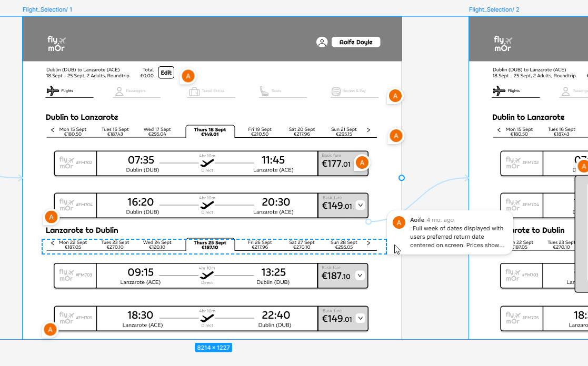Open comment pin beside flight FM705 row

[50, 330]
